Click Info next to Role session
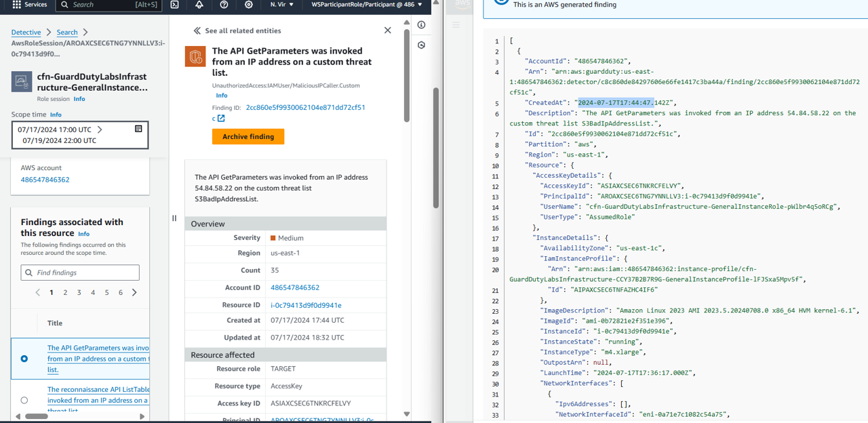 (x=79, y=99)
